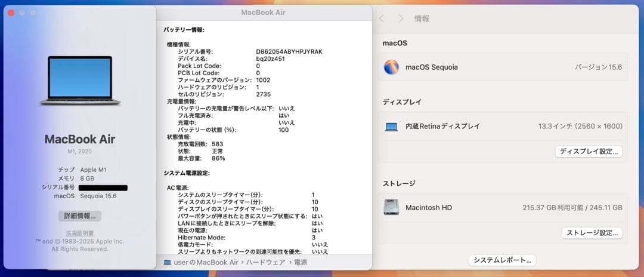Screen dimensions: 644x277
Task: Close the About This Mac window
Action: 11,13
